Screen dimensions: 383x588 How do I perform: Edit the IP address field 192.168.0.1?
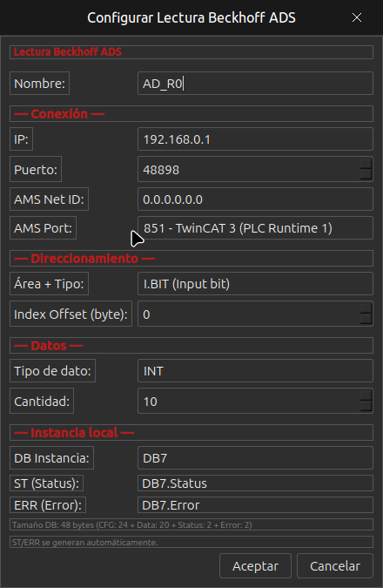click(255, 139)
